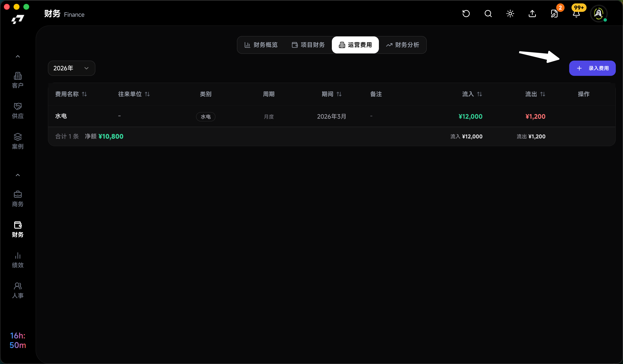
Task: Open search with the magnifier icon
Action: [x=488, y=14]
